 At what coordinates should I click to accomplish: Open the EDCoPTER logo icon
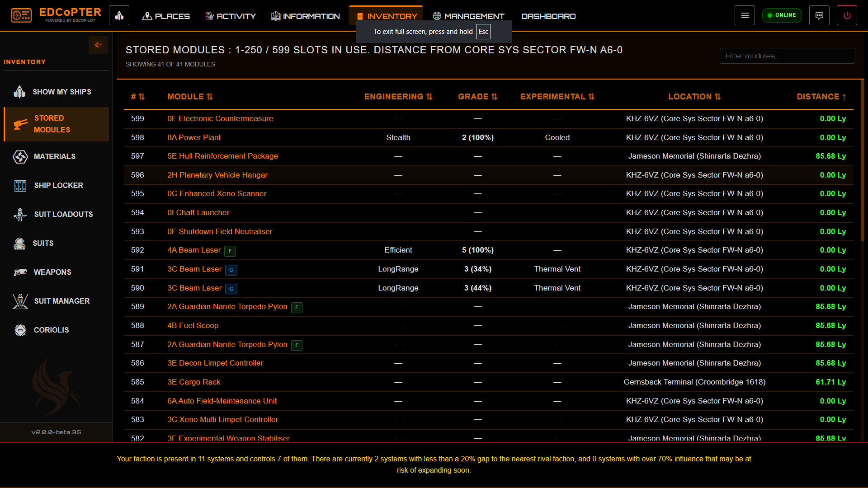(x=20, y=15)
